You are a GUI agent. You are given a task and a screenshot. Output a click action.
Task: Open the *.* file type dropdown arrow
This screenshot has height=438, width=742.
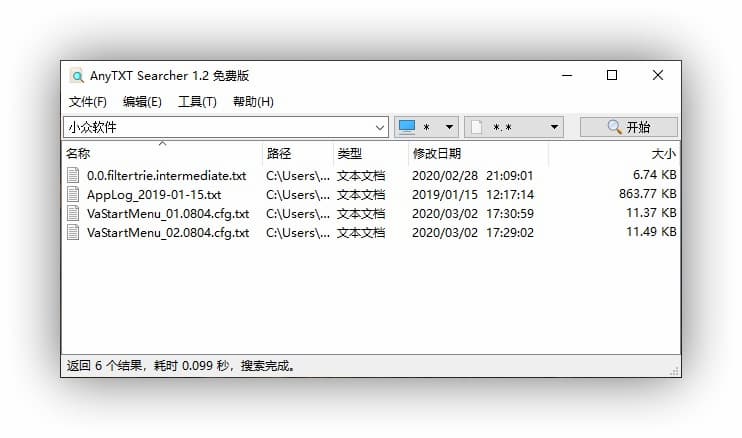pyautogui.click(x=554, y=127)
